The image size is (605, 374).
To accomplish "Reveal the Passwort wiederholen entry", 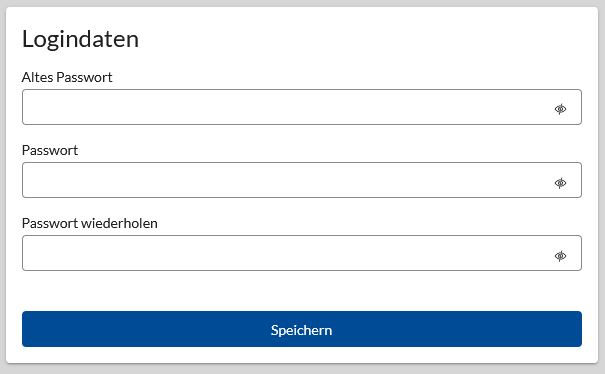I will pyautogui.click(x=560, y=256).
